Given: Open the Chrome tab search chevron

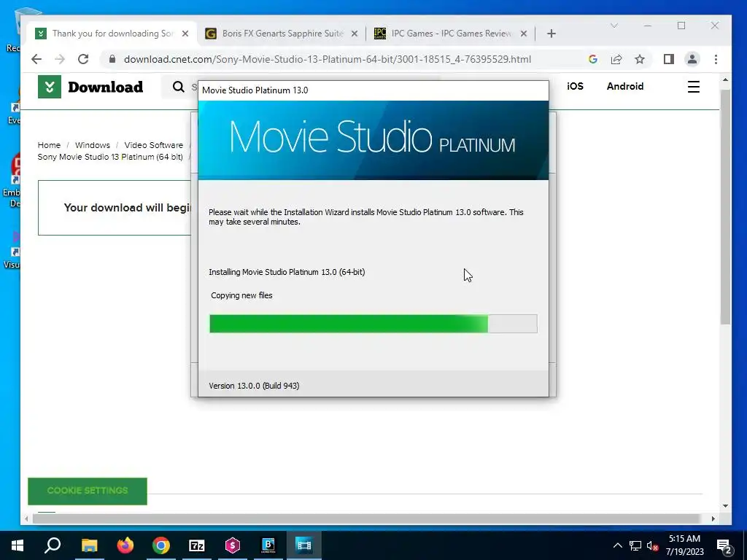Looking at the screenshot, I should pos(614,26).
